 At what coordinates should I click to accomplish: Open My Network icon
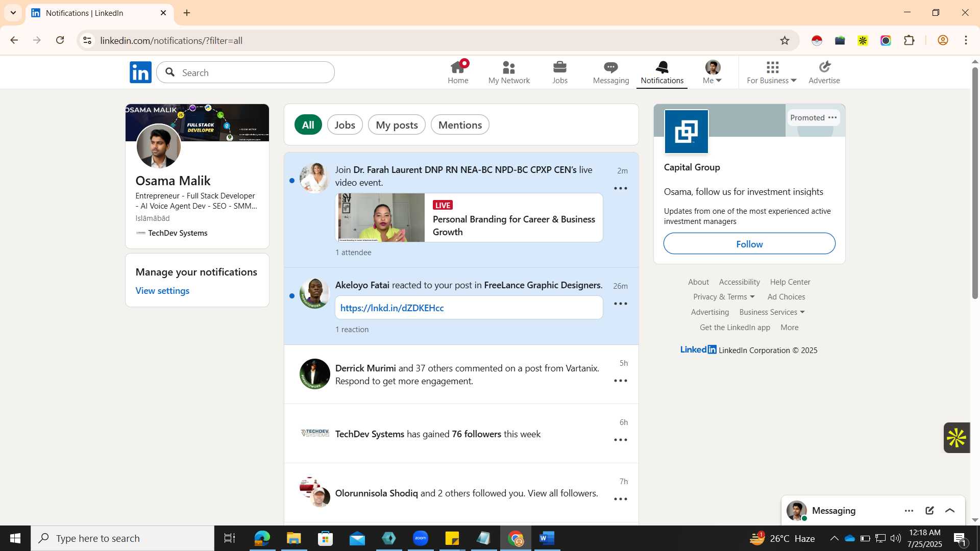[x=509, y=72]
